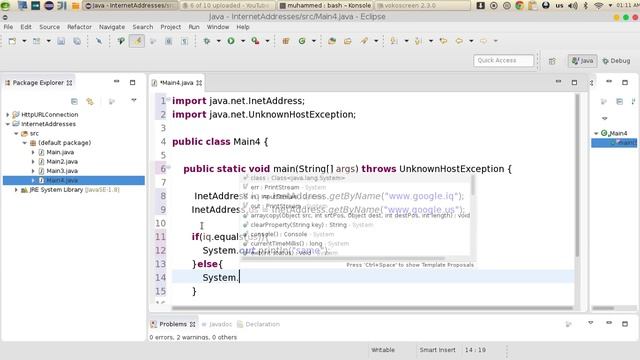Collapse All in Package Explorer

(x=74, y=101)
